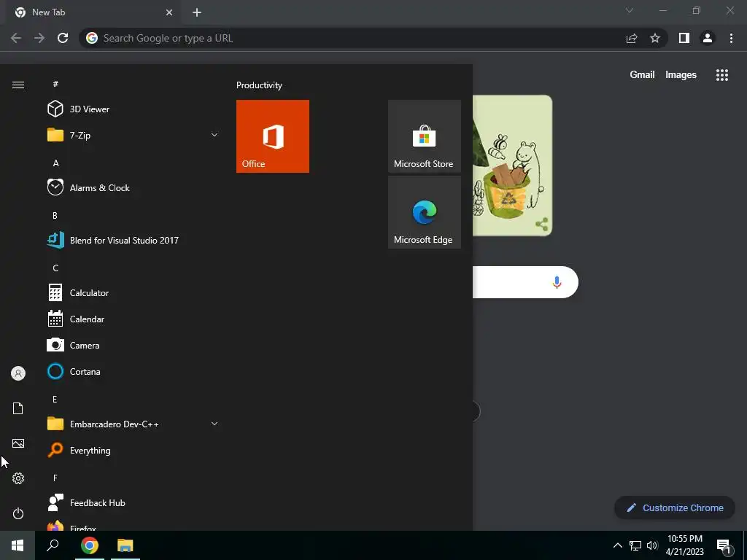Click the '#' letter header in app list
The image size is (747, 560).
click(x=55, y=84)
